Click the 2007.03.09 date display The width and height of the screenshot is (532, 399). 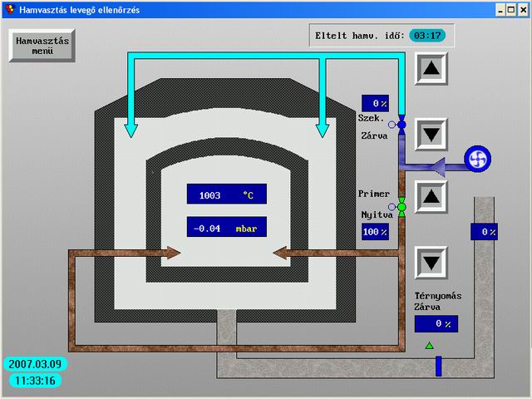point(35,364)
